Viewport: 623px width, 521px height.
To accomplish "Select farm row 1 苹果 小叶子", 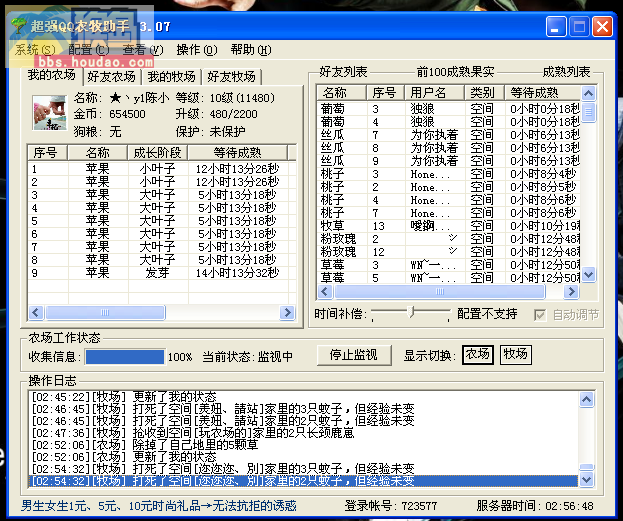I will coord(162,169).
